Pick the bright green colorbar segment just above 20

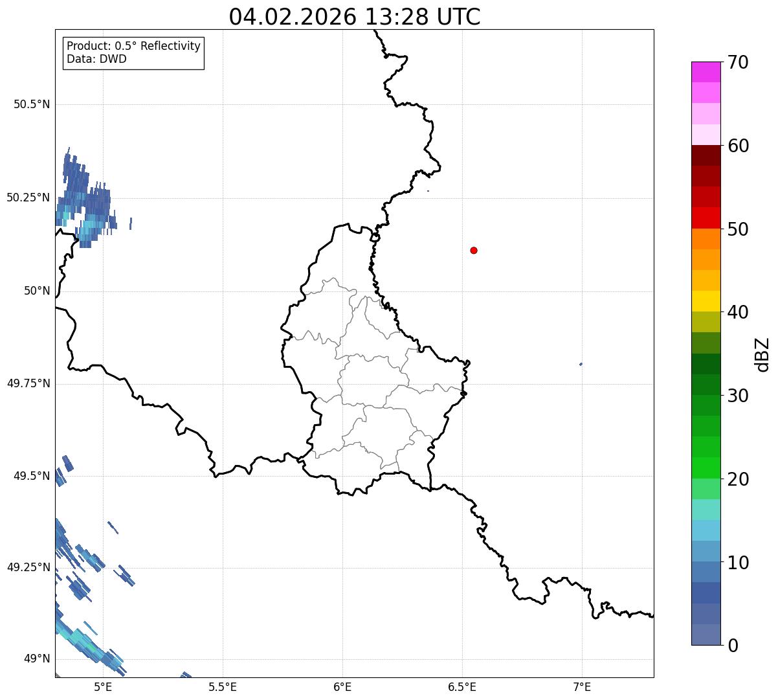[x=706, y=468]
